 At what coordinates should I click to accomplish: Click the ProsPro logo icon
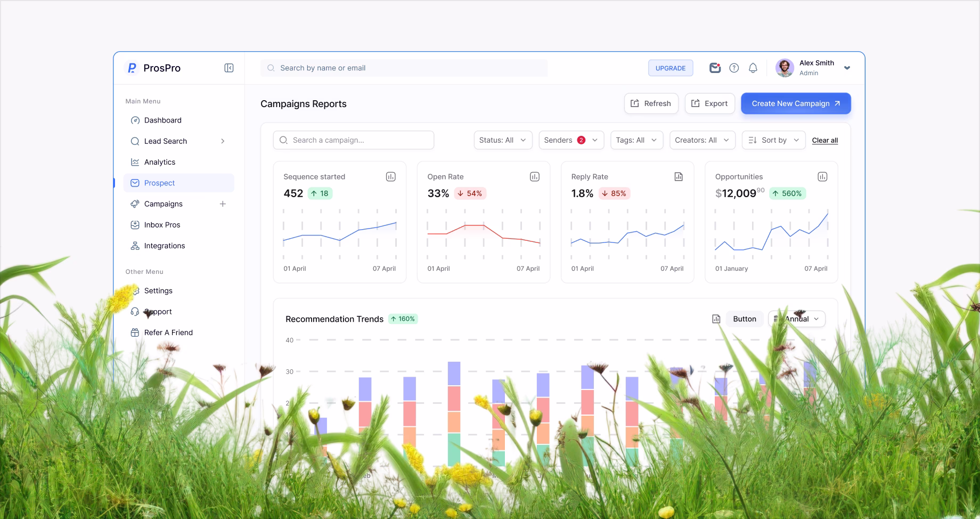(x=132, y=68)
